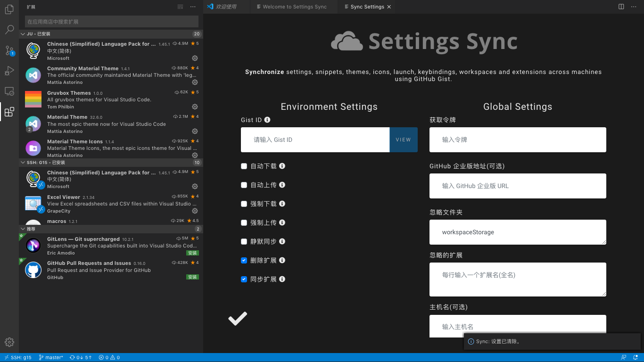This screenshot has width=644, height=362.
Task: Enable the 强制上传 checkbox
Action: coord(244,222)
